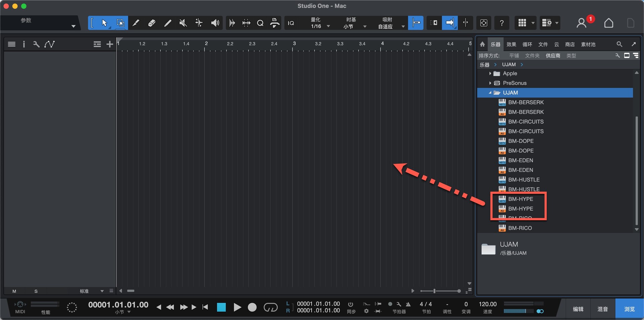Screen dimensions: 644x320
Task: Open the Macro toolbar icon
Action: [275, 23]
